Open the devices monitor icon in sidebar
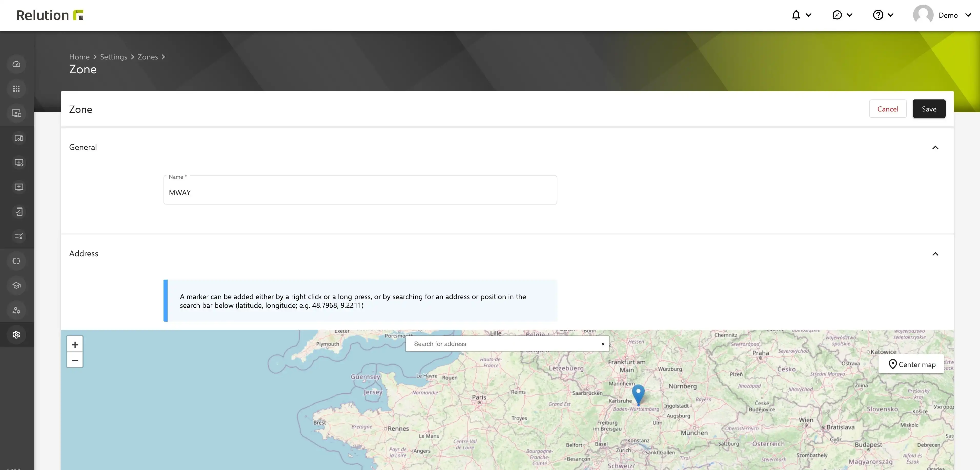 (x=16, y=114)
